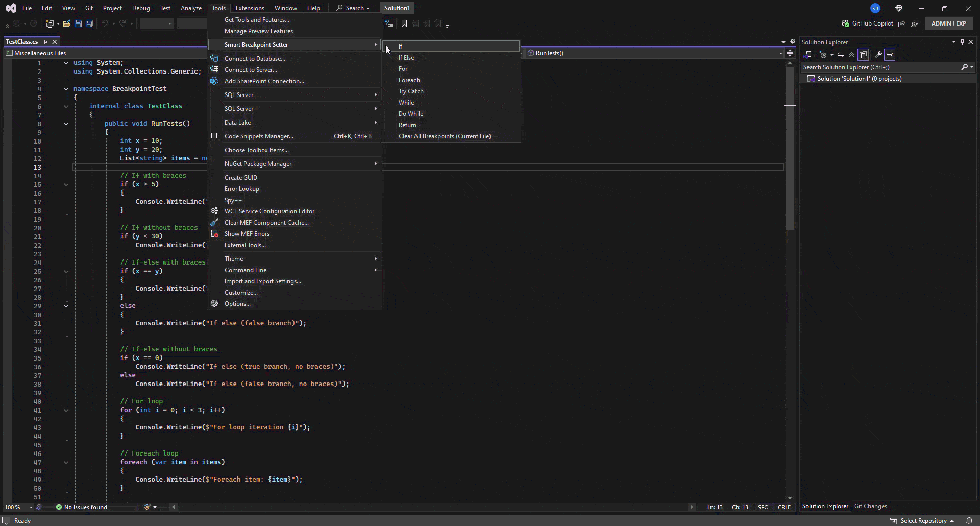980x526 pixels.
Task: Collapse the RunTests method fold
Action: pos(66,124)
